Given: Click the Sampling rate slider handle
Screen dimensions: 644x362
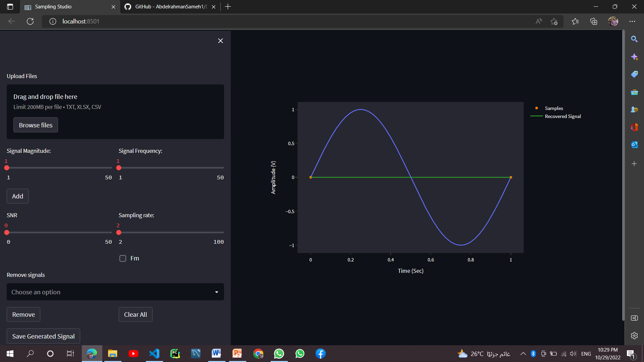Looking at the screenshot, I should pos(119,232).
